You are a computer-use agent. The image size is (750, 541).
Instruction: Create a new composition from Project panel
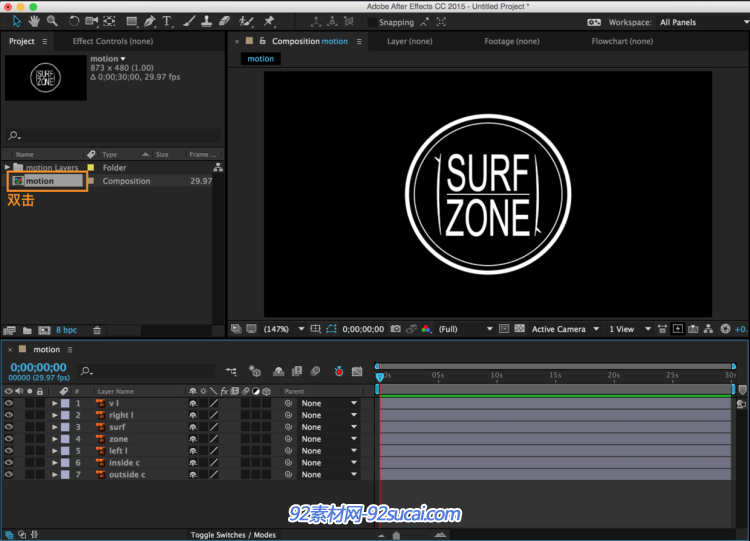[x=44, y=331]
